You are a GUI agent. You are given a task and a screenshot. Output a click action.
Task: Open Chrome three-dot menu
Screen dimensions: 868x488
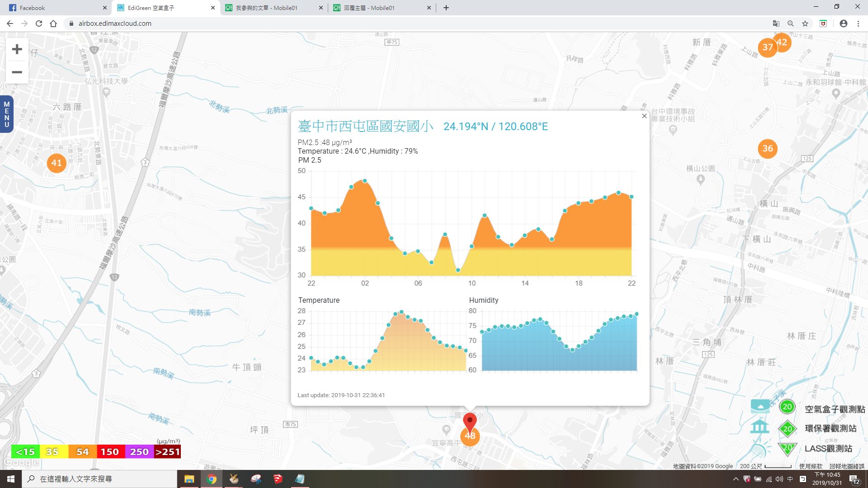click(858, 23)
